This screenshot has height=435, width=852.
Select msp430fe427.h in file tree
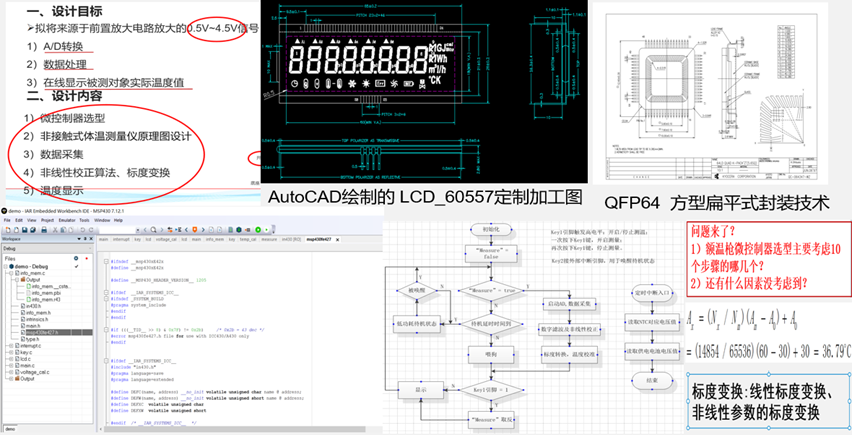38,331
